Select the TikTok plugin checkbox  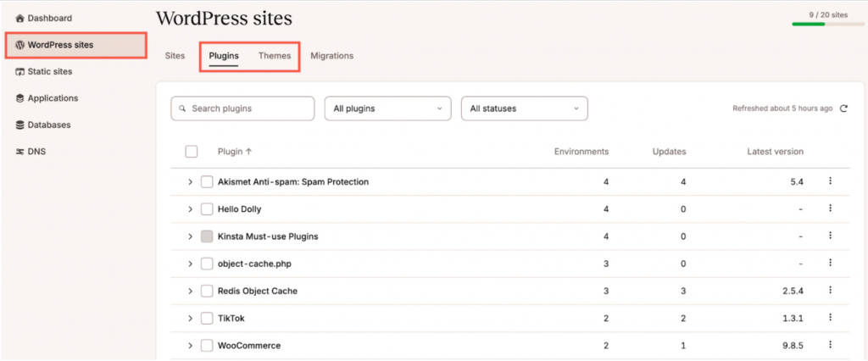pos(207,319)
